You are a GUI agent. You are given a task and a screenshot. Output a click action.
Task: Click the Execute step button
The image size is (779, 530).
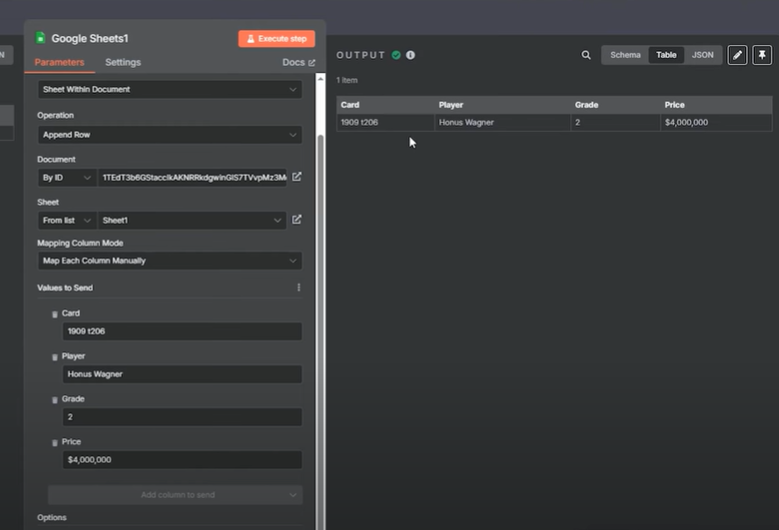[x=277, y=39]
